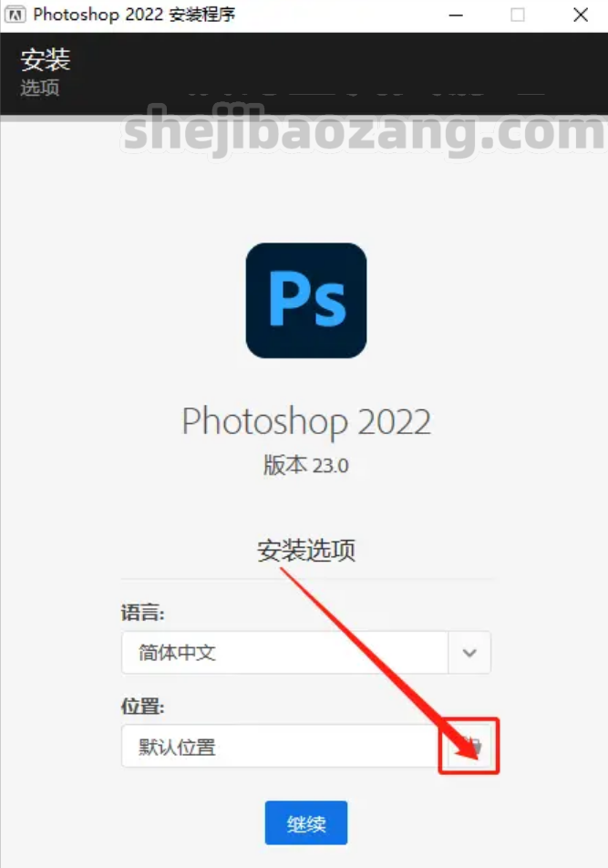This screenshot has width=608, height=868.
Task: Click the 语言: field label
Action: click(x=143, y=613)
